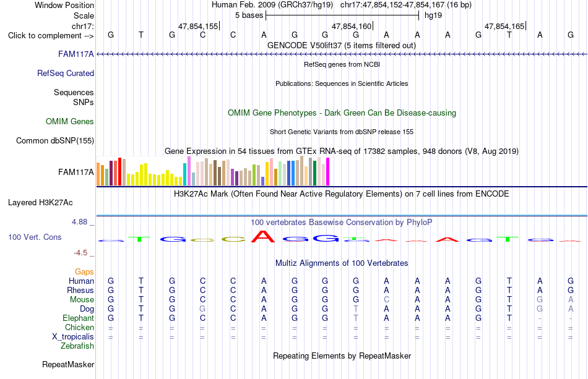588x379 pixels.
Task: Select the Elephant species row label
Action: 79,318
